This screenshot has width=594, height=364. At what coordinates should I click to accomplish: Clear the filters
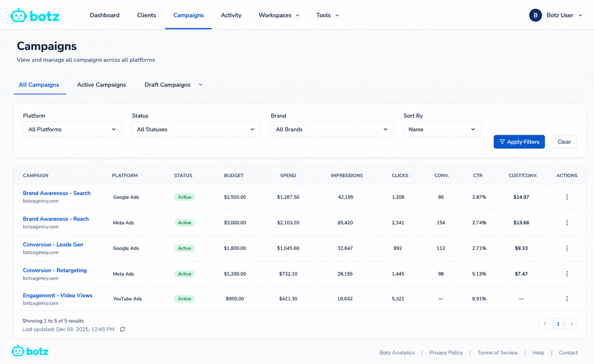[x=564, y=142]
